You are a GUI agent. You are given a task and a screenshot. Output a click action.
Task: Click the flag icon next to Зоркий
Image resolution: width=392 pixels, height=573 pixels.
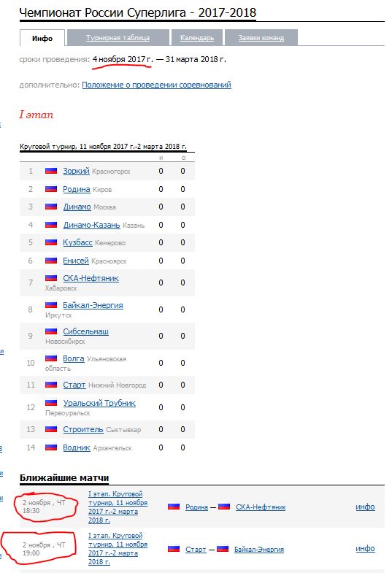[x=51, y=171]
